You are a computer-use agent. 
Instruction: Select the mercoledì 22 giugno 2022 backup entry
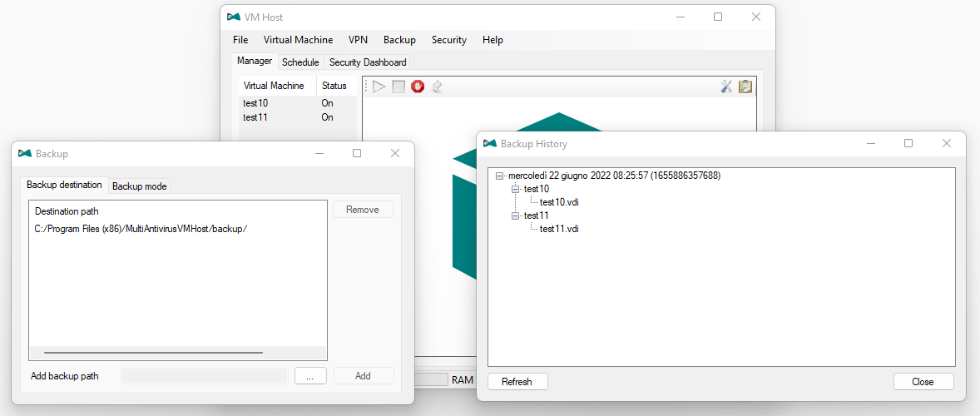tap(615, 176)
